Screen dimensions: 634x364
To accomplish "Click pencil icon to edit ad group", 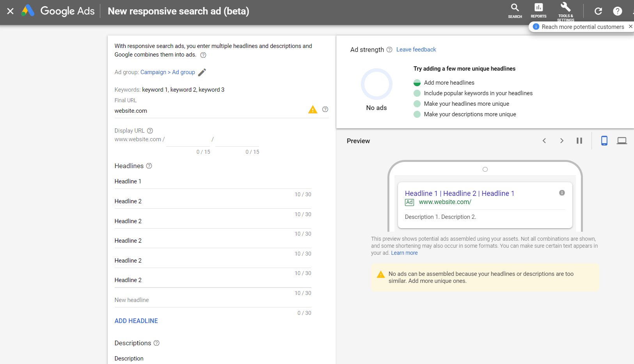I will coord(202,72).
